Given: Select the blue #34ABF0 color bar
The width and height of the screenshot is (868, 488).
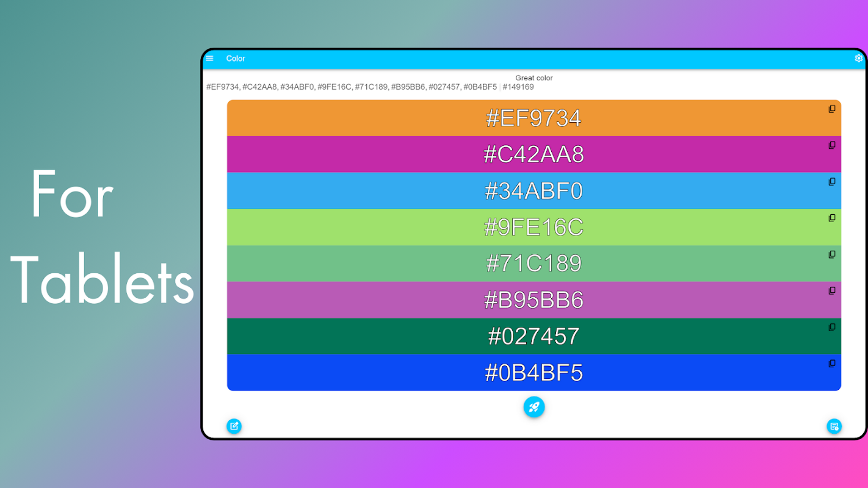Looking at the screenshot, I should (534, 191).
